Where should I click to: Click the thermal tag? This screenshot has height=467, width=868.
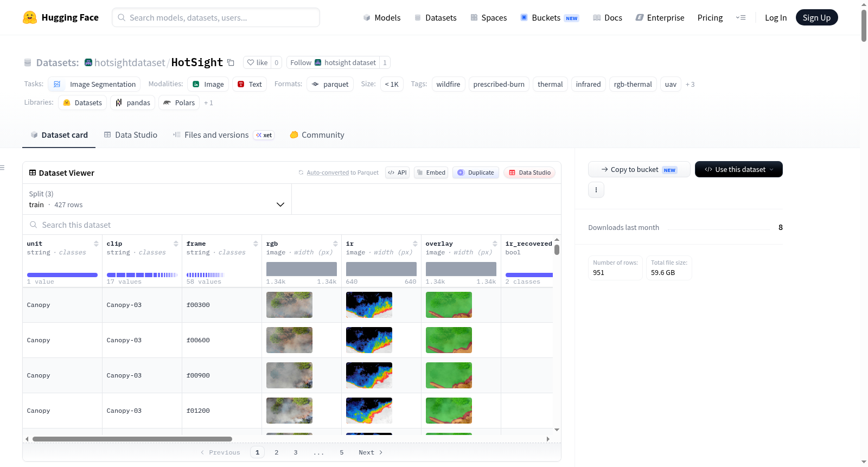click(x=550, y=84)
